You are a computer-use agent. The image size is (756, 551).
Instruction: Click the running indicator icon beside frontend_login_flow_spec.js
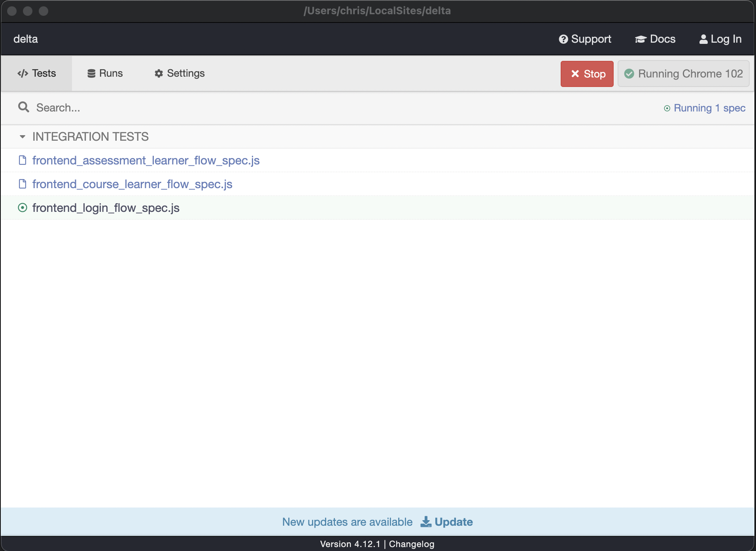click(23, 208)
